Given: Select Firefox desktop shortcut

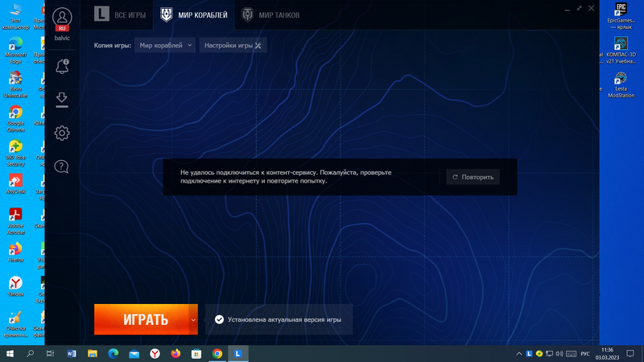Looking at the screenshot, I should [x=15, y=253].
